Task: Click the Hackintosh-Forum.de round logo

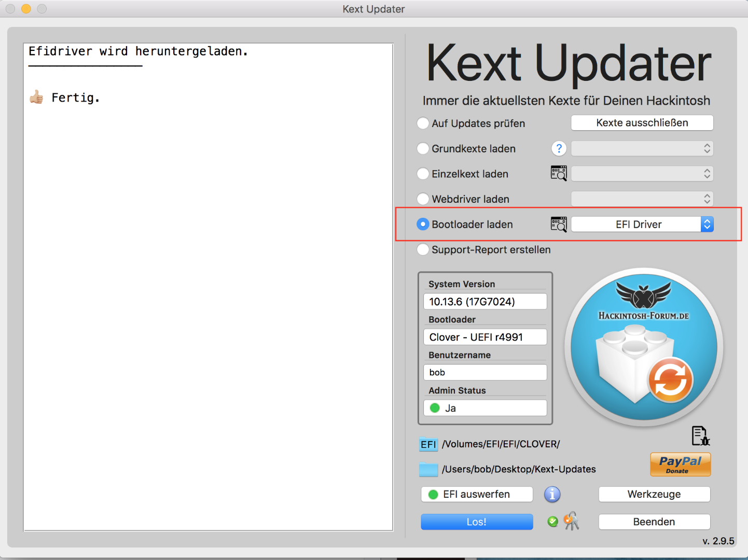Action: click(x=644, y=347)
